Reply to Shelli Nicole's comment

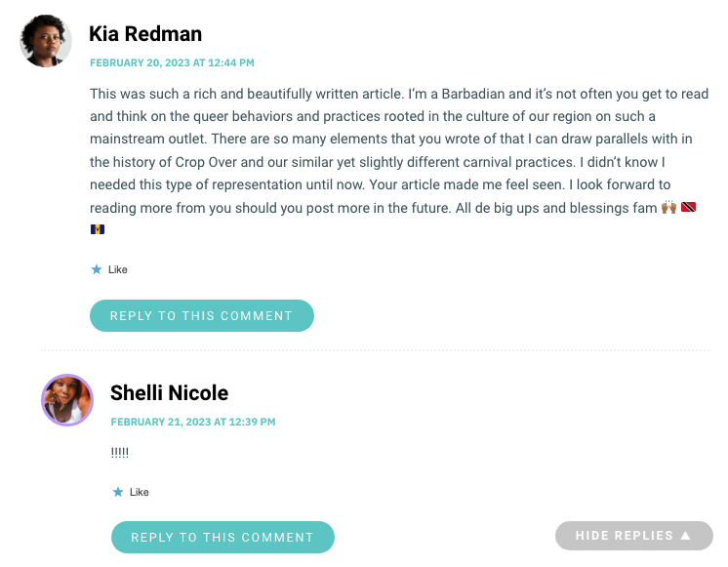[x=222, y=538]
